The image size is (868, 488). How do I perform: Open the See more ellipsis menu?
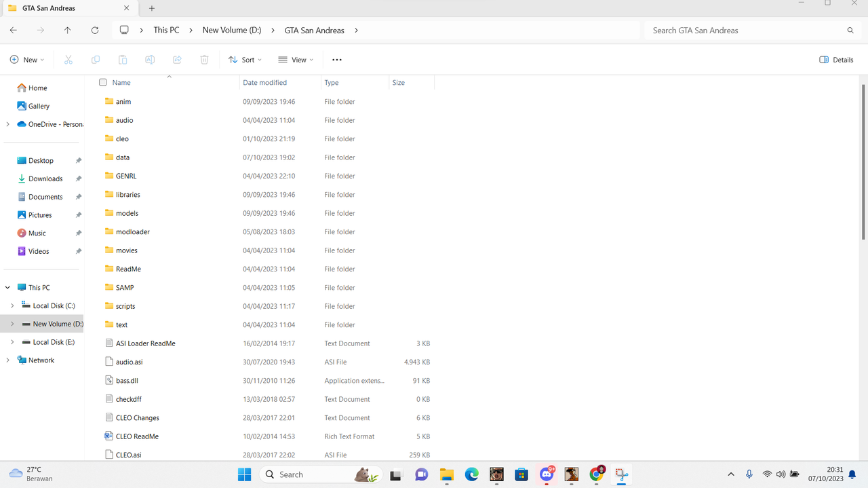click(x=337, y=60)
